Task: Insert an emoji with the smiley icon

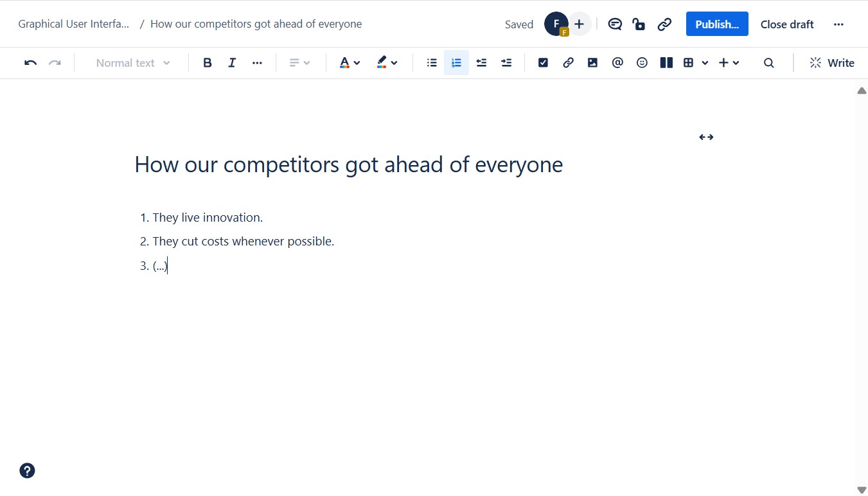Action: pyautogui.click(x=642, y=63)
